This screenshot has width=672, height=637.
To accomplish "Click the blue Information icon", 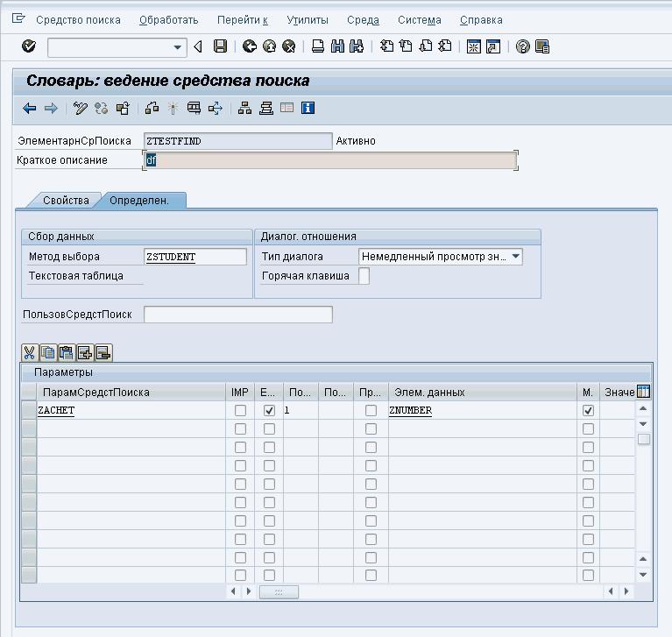I will (308, 108).
